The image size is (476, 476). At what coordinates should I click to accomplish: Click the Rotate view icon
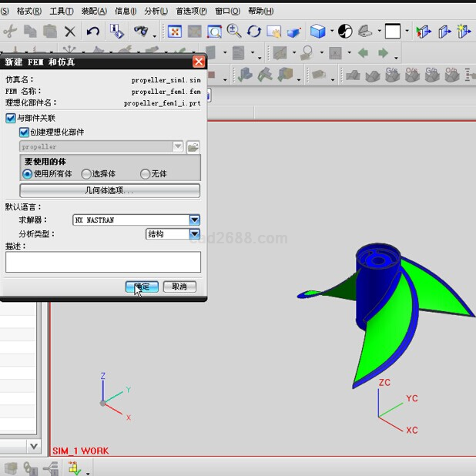tap(254, 32)
